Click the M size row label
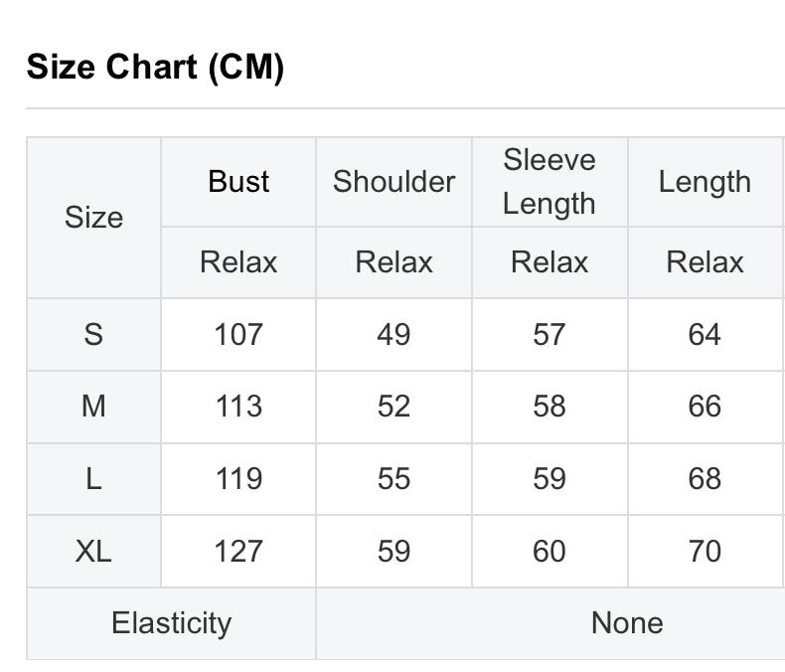 pos(93,407)
